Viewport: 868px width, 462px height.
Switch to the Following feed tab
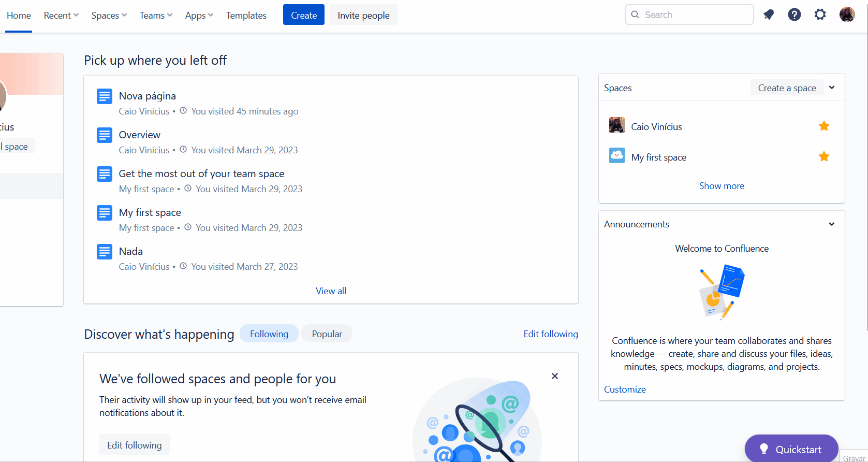coord(269,334)
